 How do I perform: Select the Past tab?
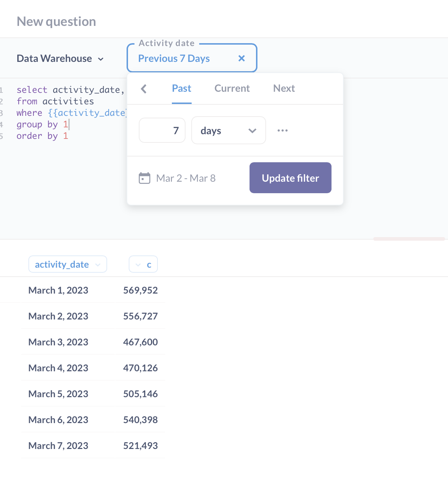[x=181, y=89]
